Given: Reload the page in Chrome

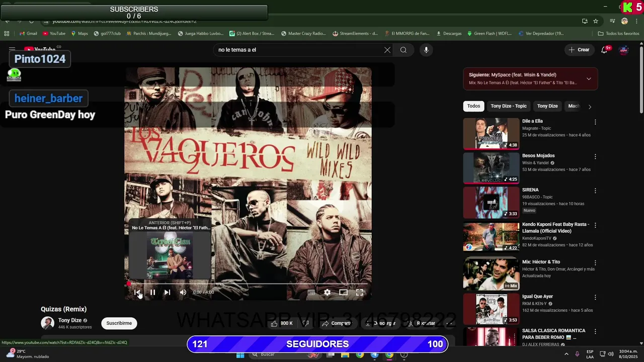Looking at the screenshot, I should click(31, 21).
